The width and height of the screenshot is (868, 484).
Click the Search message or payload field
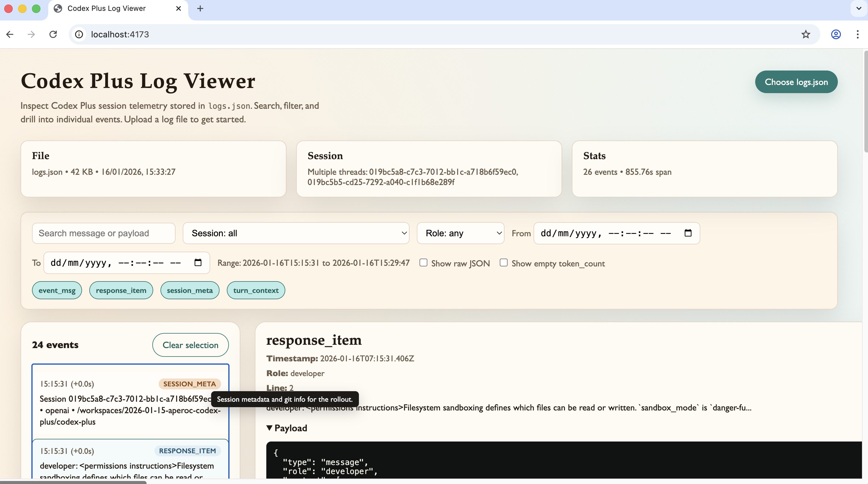103,233
